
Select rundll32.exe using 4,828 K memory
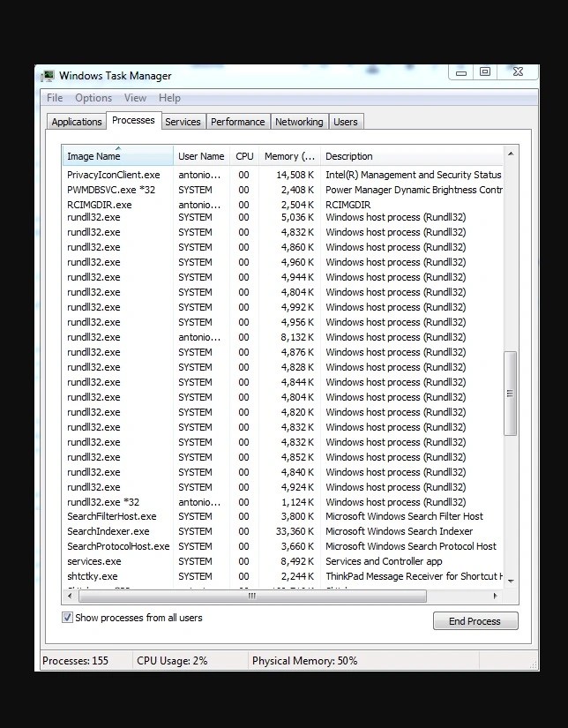point(283,367)
